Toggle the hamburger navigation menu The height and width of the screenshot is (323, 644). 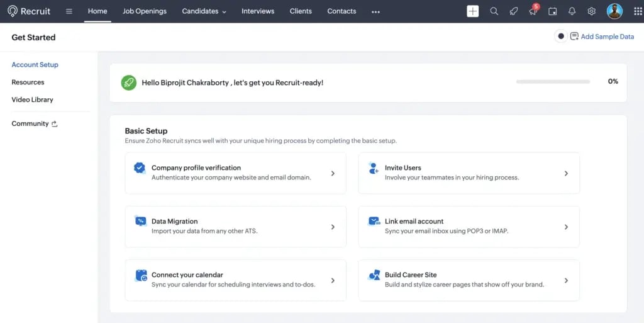tap(69, 11)
